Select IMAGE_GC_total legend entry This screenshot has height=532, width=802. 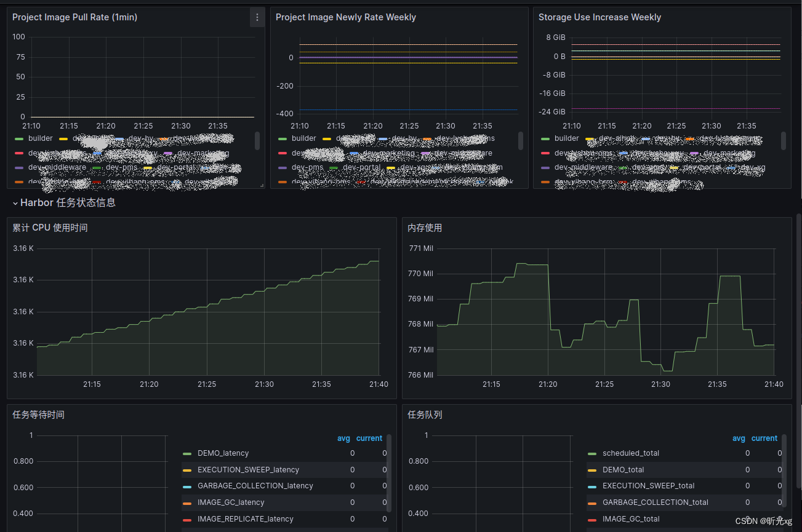coord(631,519)
